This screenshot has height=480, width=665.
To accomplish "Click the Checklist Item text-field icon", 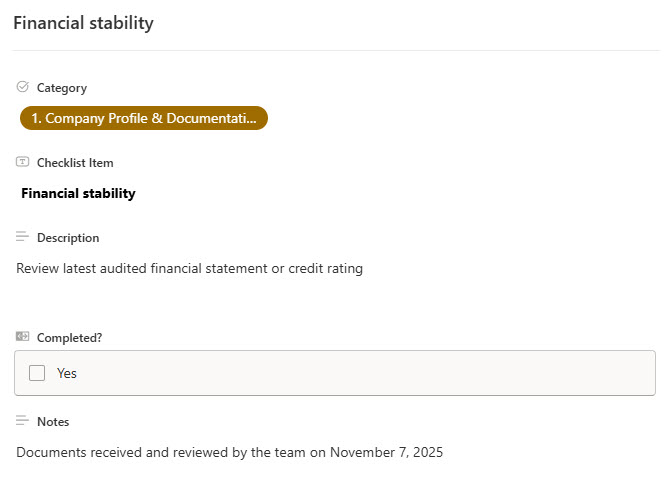I will [23, 162].
